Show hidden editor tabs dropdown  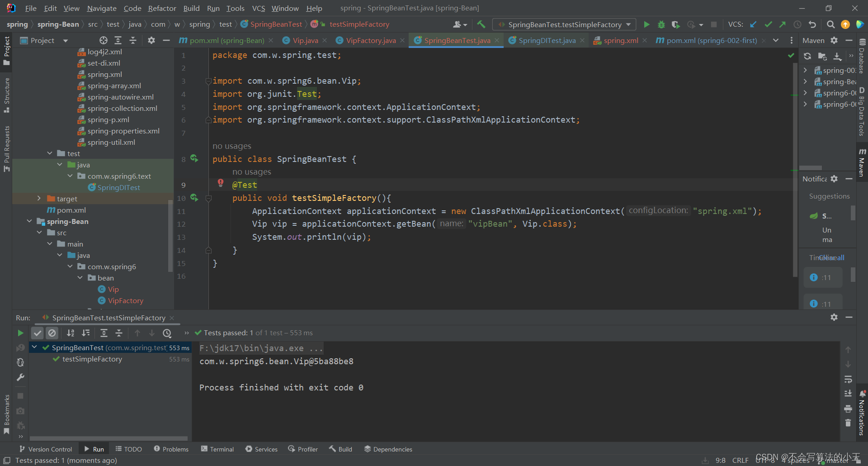776,40
